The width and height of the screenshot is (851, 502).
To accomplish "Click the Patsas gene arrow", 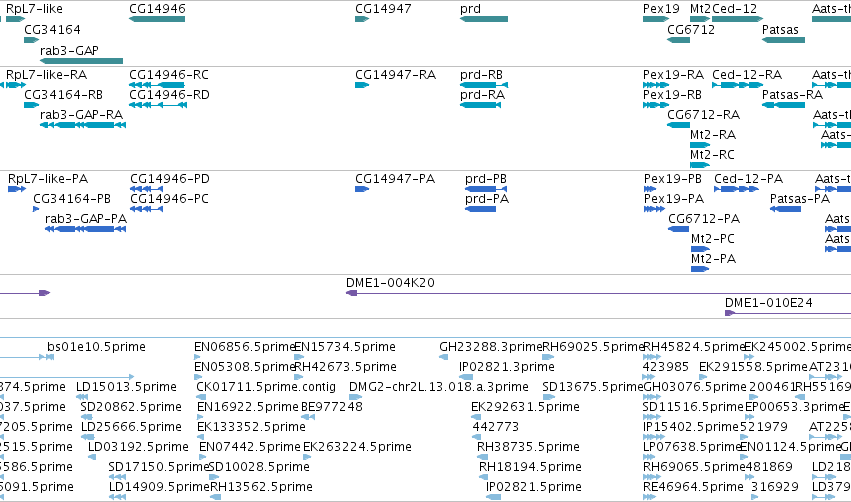I will pos(783,40).
